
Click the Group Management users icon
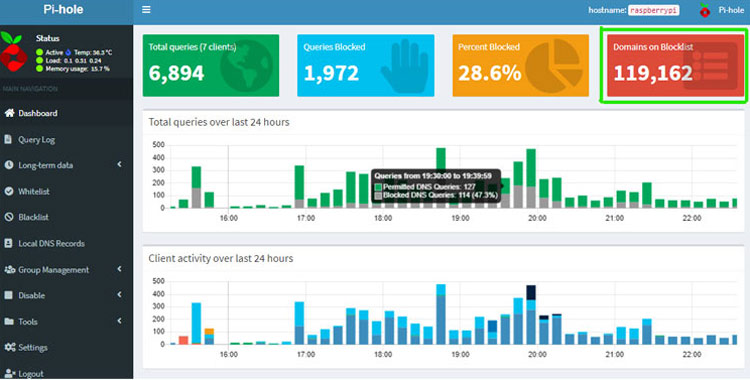click(10, 269)
